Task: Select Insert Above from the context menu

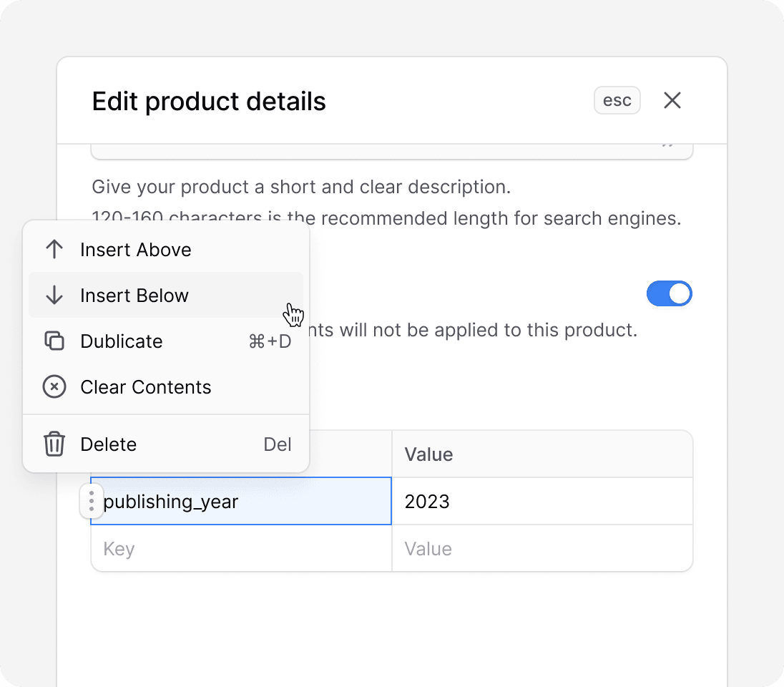Action: (x=134, y=249)
